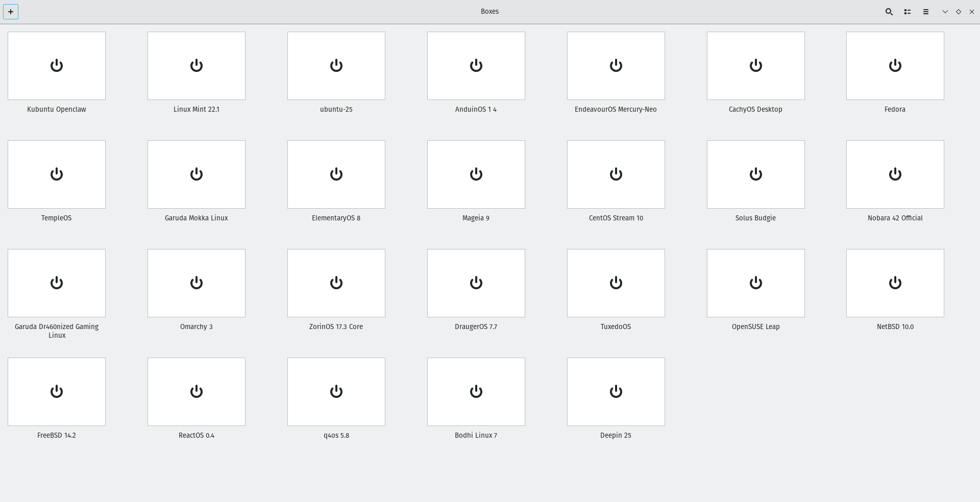Click the "Bodhi Linux 7" label
Screen dimensions: 980x502
[476, 435]
